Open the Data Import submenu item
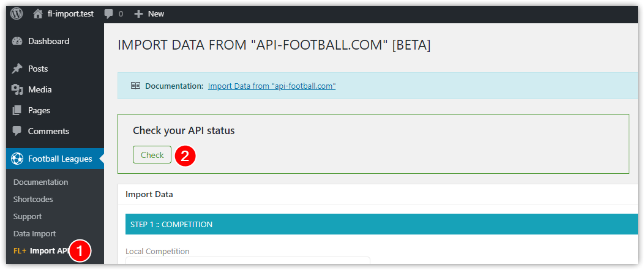The width and height of the screenshot is (644, 270). click(x=34, y=234)
